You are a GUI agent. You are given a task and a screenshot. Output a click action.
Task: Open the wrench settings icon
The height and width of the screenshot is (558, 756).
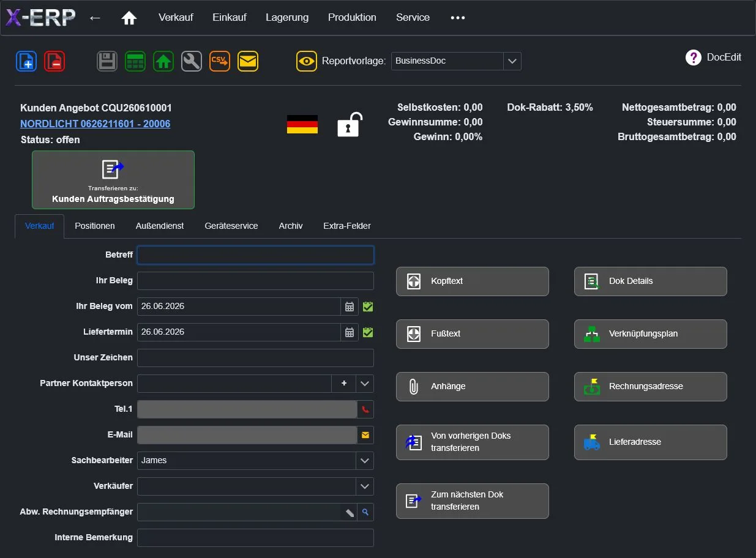(192, 61)
